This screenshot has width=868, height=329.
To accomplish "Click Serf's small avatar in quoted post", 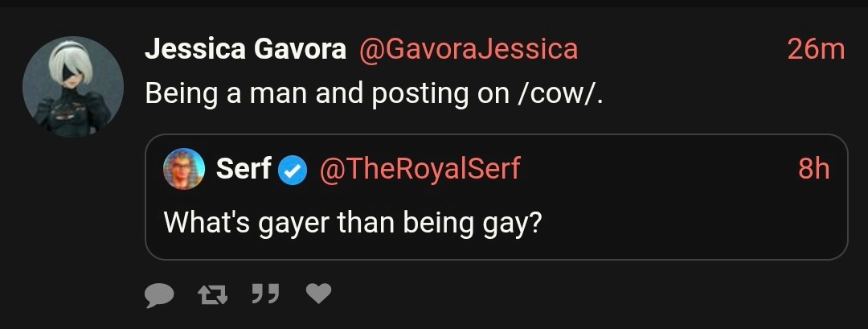I will tap(184, 169).
